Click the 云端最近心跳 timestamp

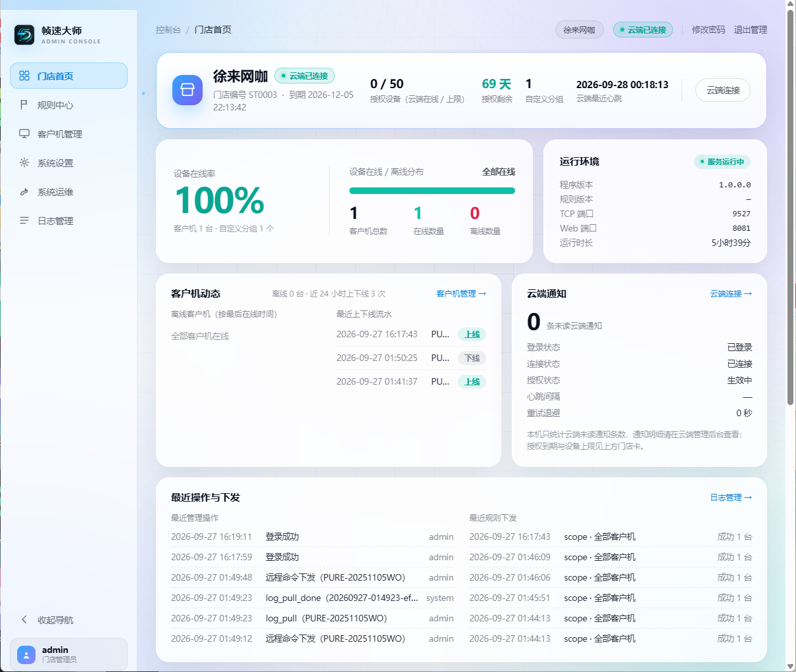[622, 84]
